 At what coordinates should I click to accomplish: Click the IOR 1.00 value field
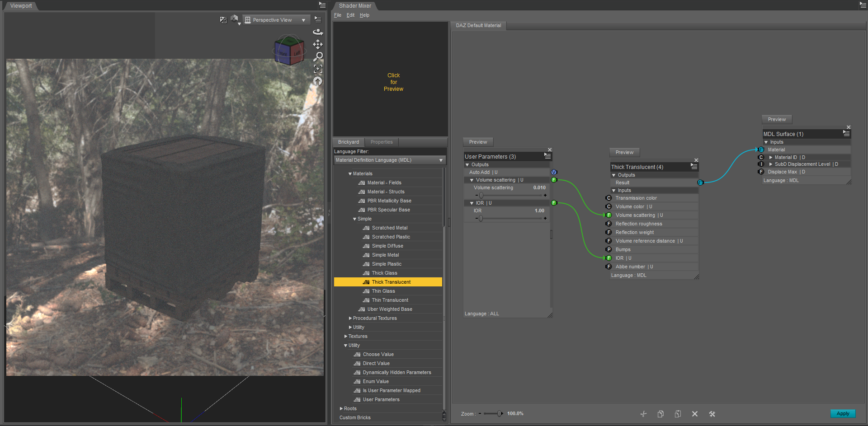tap(539, 211)
